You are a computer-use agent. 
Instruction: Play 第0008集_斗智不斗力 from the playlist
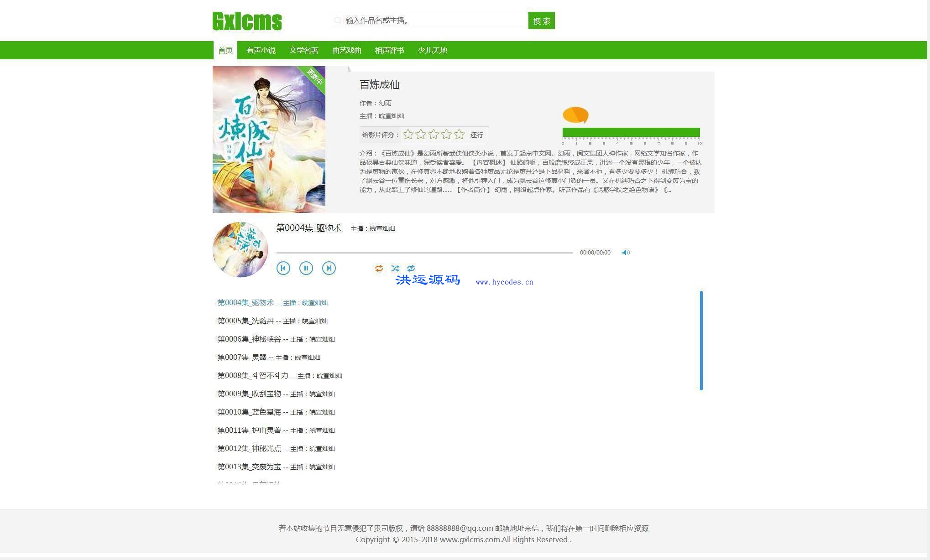[x=280, y=376]
